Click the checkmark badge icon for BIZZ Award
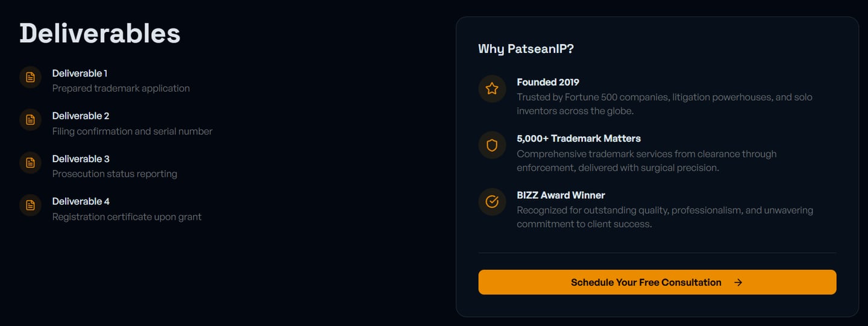868x326 pixels. point(492,202)
